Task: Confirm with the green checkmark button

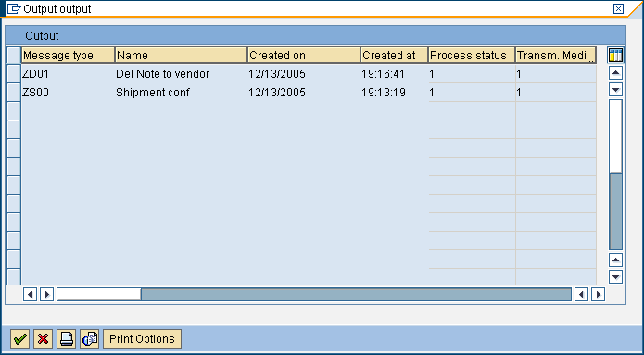Action: coord(19,339)
